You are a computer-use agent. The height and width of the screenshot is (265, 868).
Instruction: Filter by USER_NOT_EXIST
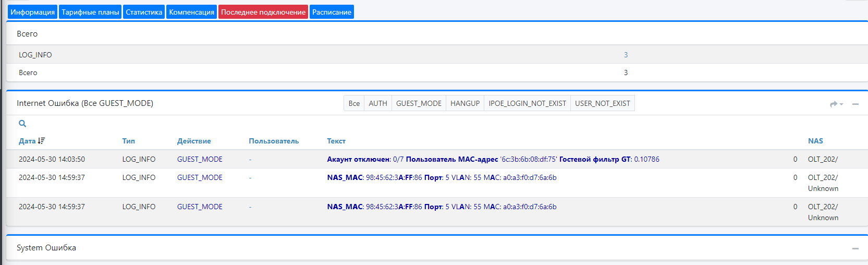point(602,103)
